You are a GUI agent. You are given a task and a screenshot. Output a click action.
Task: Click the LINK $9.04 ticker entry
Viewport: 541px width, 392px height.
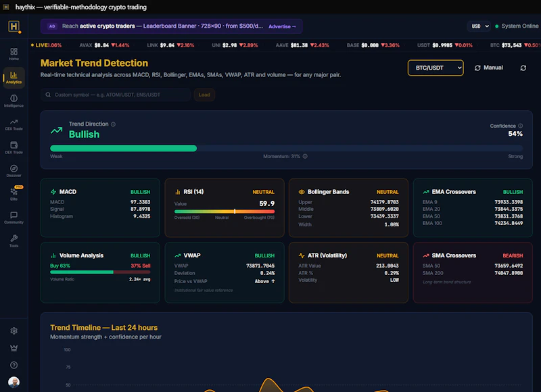coord(170,45)
